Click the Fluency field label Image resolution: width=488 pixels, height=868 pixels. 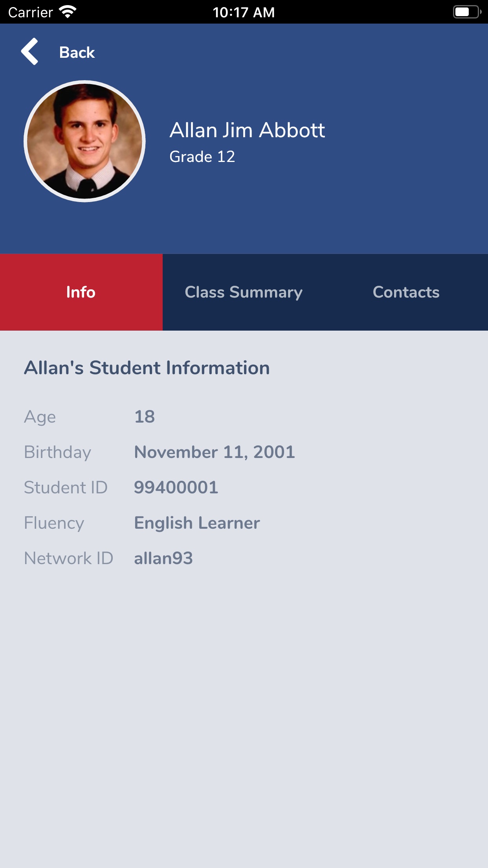pos(54,523)
